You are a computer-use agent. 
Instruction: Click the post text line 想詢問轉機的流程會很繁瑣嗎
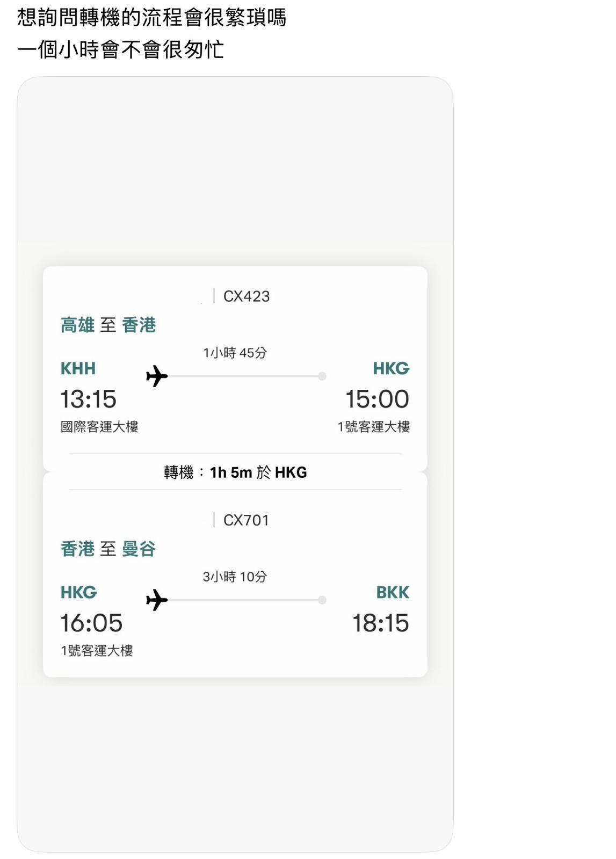[152, 18]
